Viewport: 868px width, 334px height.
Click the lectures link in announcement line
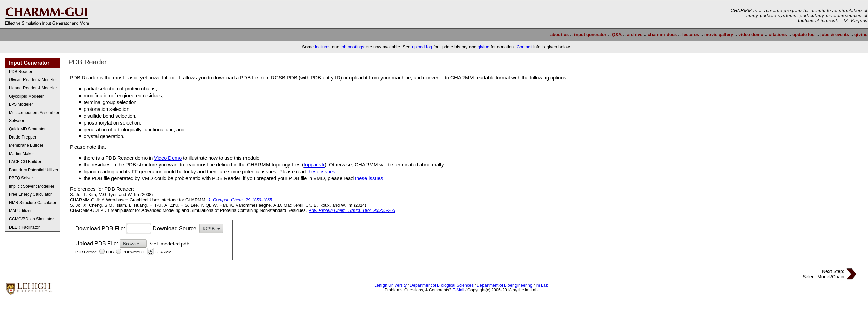(x=323, y=47)
